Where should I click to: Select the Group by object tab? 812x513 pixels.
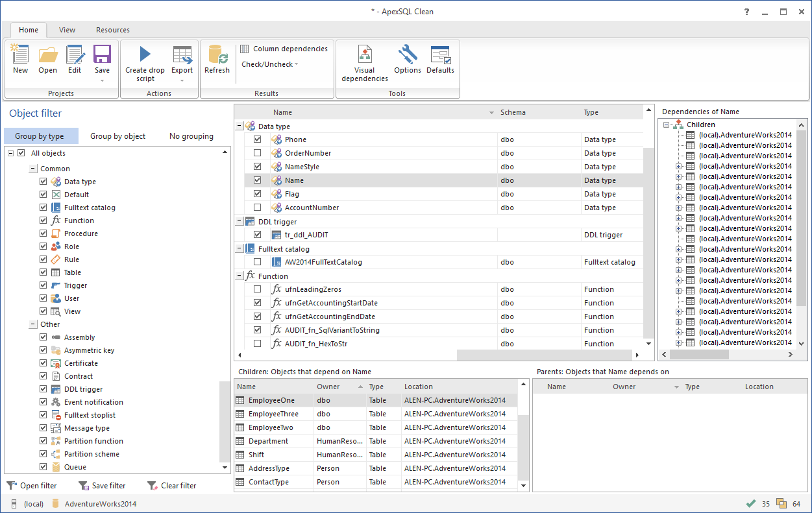117,136
